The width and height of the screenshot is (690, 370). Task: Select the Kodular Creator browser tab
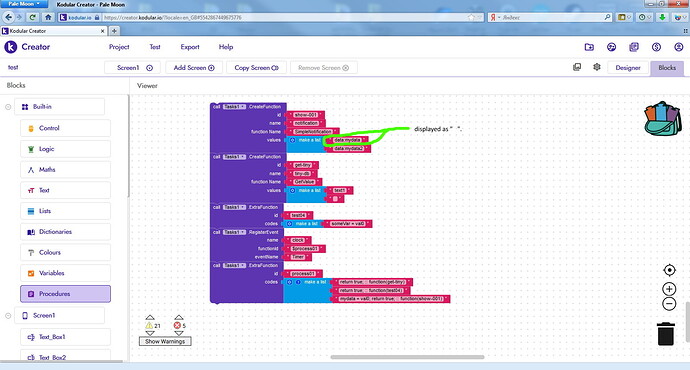pyautogui.click(x=53, y=31)
